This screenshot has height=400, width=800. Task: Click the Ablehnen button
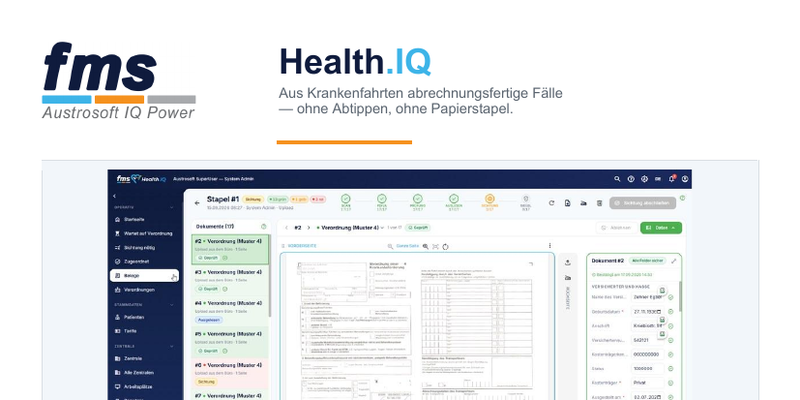click(616, 228)
